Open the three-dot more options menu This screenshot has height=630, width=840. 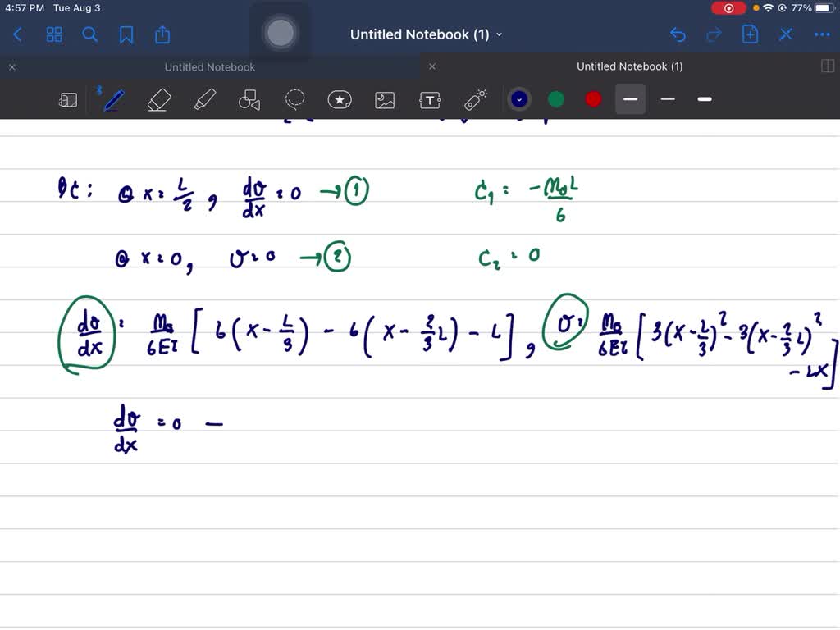821,34
